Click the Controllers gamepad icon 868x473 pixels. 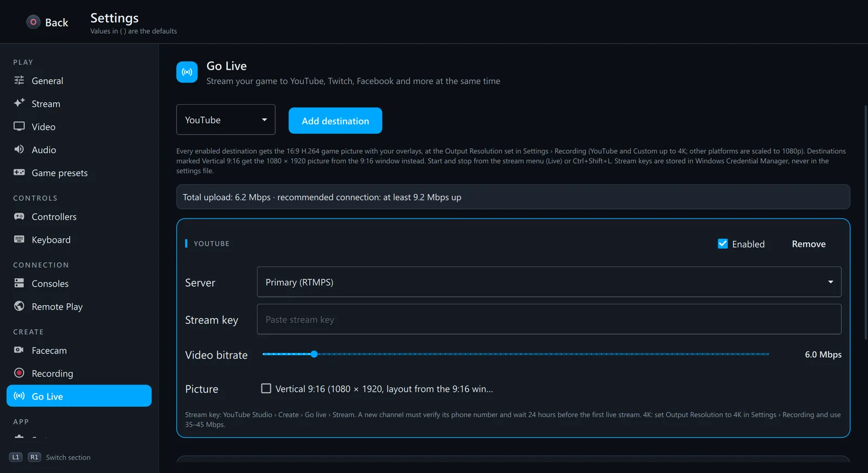(x=19, y=217)
